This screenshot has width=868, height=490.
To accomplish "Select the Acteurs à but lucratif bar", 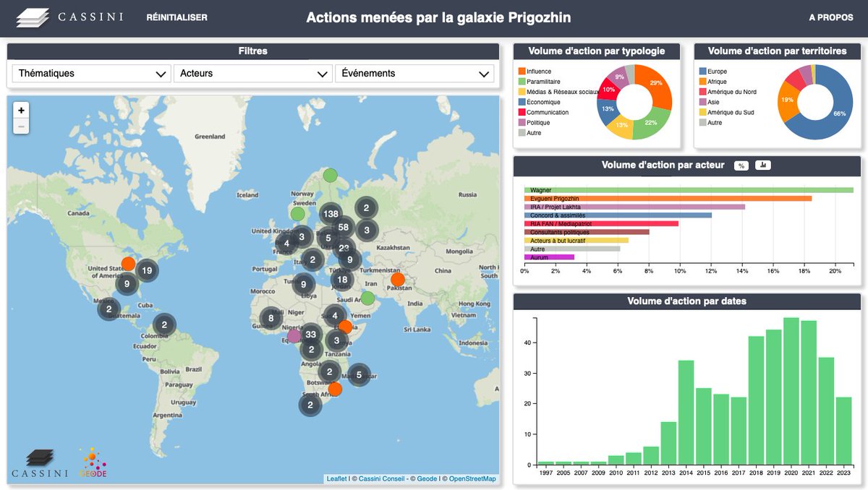I will 576,241.
